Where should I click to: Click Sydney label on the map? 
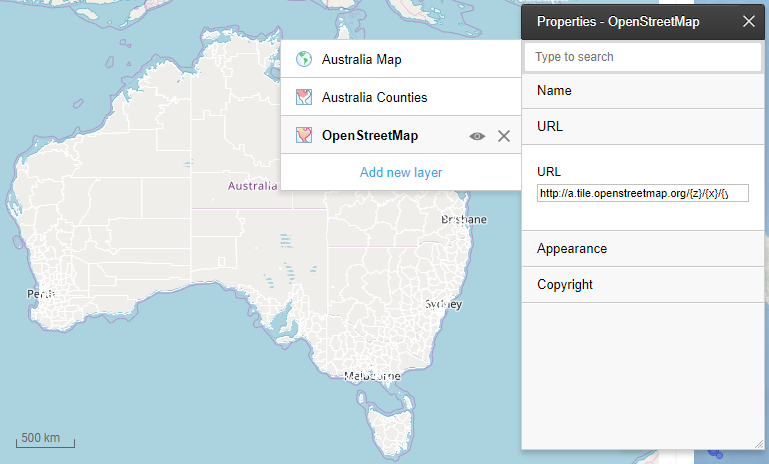click(443, 303)
